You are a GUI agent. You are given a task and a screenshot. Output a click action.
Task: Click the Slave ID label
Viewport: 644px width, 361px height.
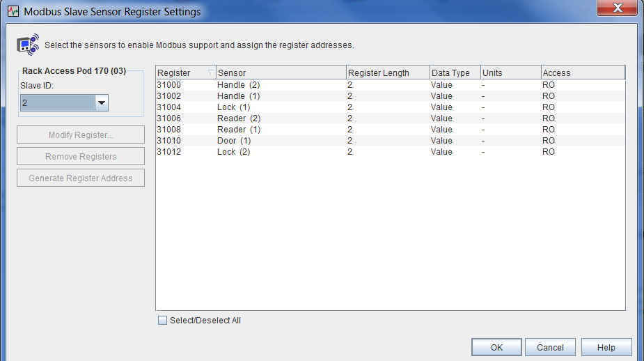pos(37,86)
